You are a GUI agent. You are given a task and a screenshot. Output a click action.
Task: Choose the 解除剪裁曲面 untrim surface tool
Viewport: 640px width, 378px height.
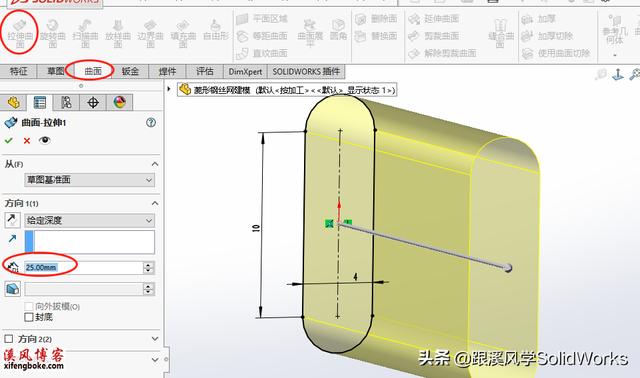pos(442,53)
